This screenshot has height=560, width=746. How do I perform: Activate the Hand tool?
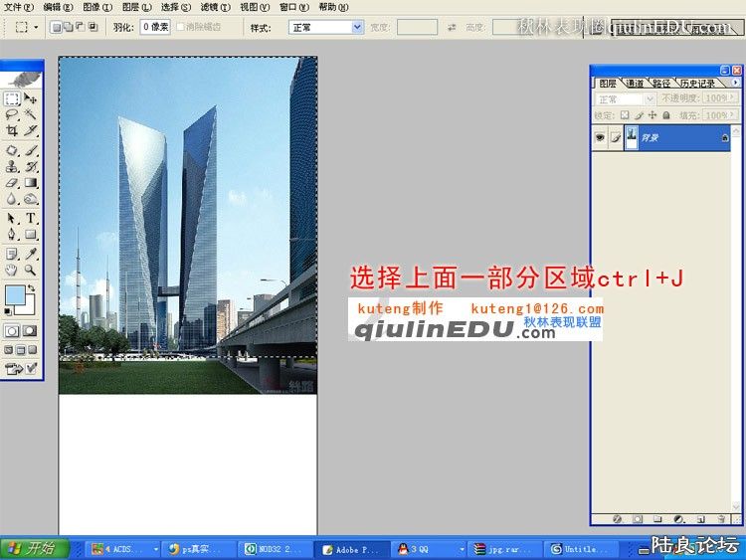point(12,270)
